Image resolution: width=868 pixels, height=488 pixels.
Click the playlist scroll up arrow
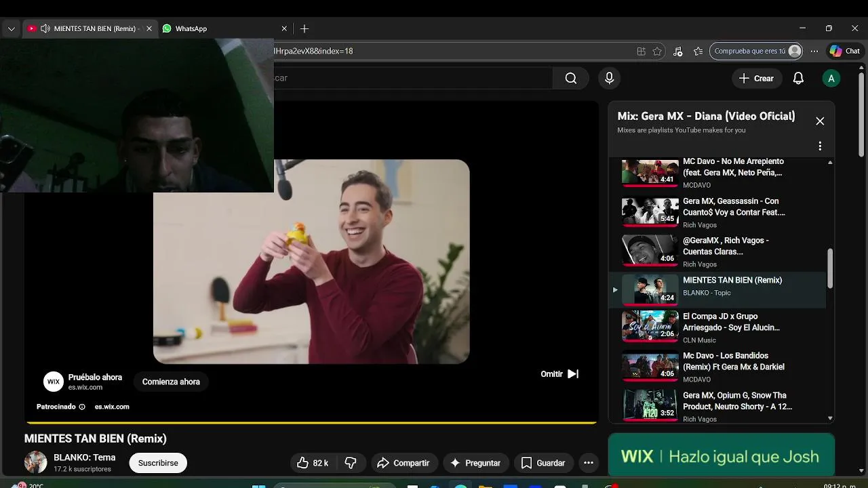coord(830,163)
